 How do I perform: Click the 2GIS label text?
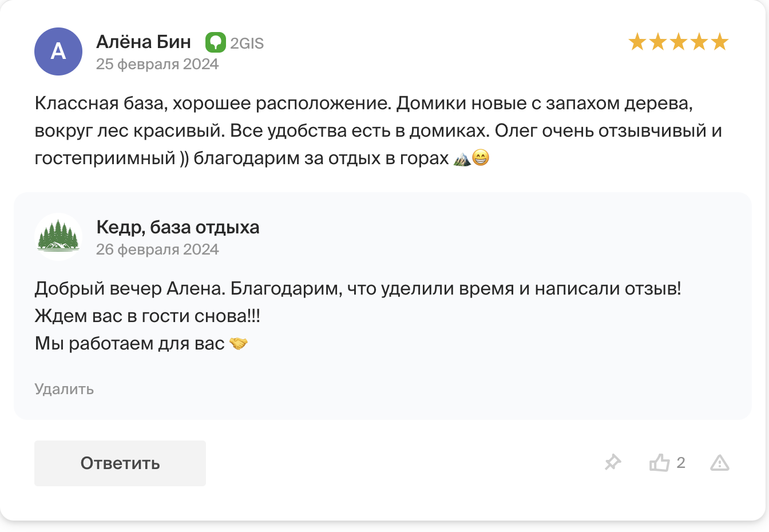(247, 43)
